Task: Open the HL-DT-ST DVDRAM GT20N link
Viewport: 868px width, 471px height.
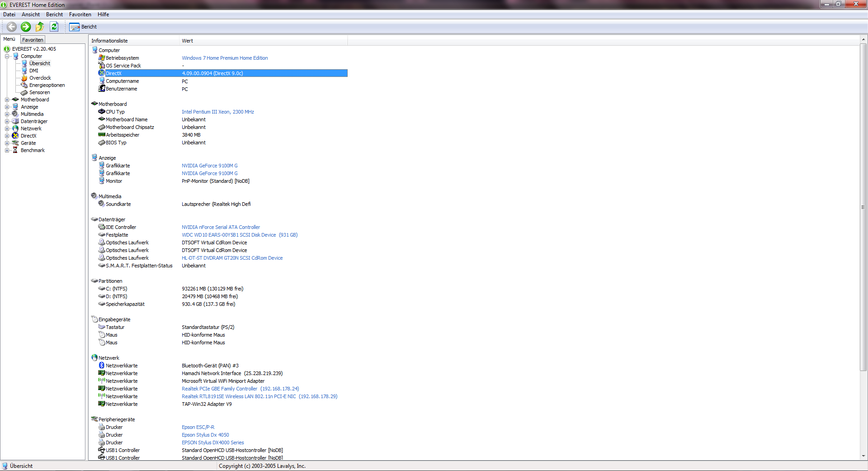Action: pos(232,258)
